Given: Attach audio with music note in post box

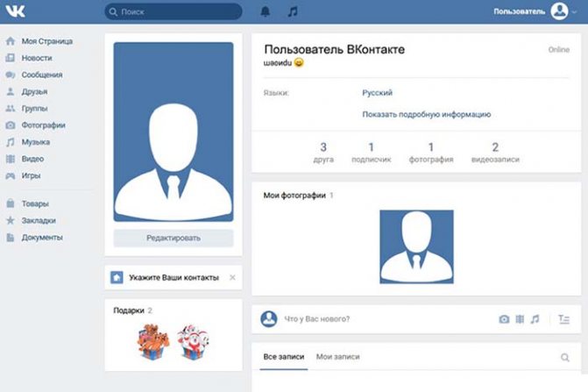Looking at the screenshot, I should 535,319.
